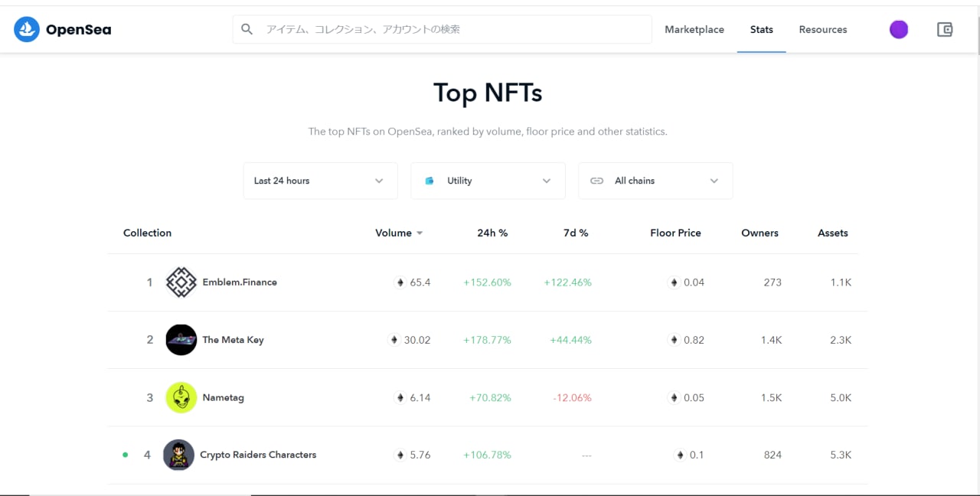This screenshot has height=496, width=980.
Task: Click the 1.4K owners value
Action: coord(771,340)
